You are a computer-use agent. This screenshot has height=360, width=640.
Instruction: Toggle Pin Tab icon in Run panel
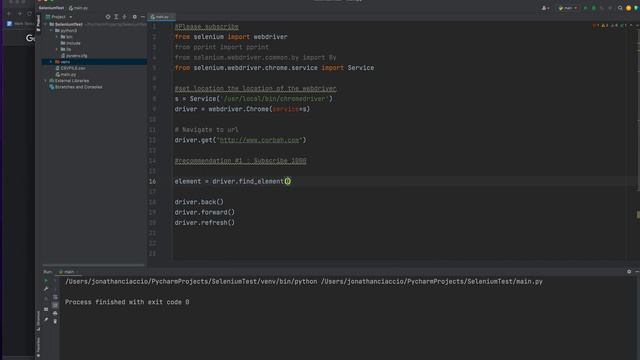[46, 319]
